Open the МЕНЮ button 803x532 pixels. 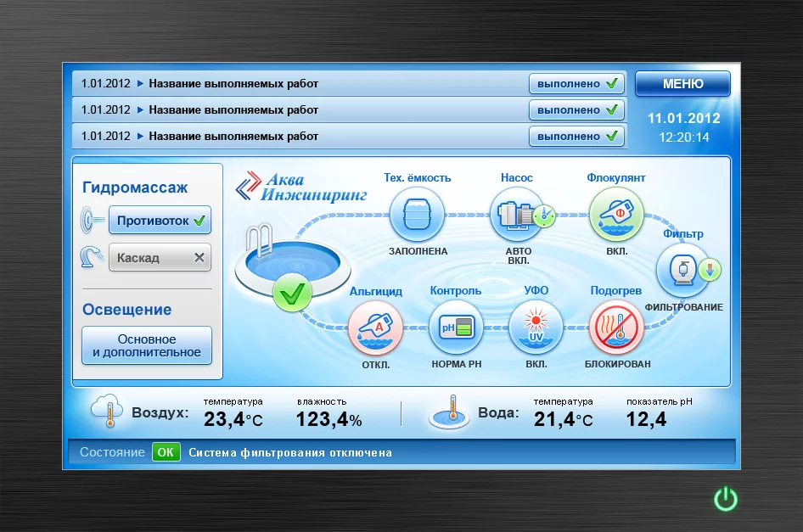682,83
